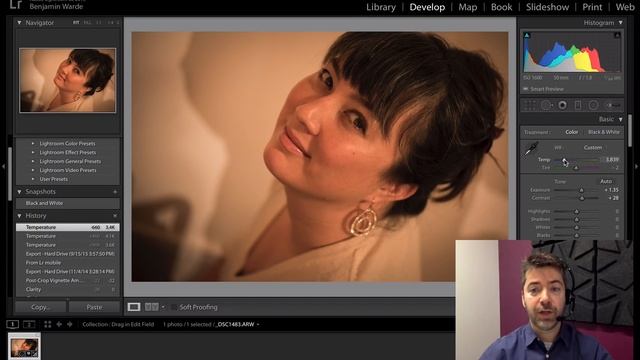Open the Print module
The width and height of the screenshot is (640, 360).
click(x=592, y=7)
